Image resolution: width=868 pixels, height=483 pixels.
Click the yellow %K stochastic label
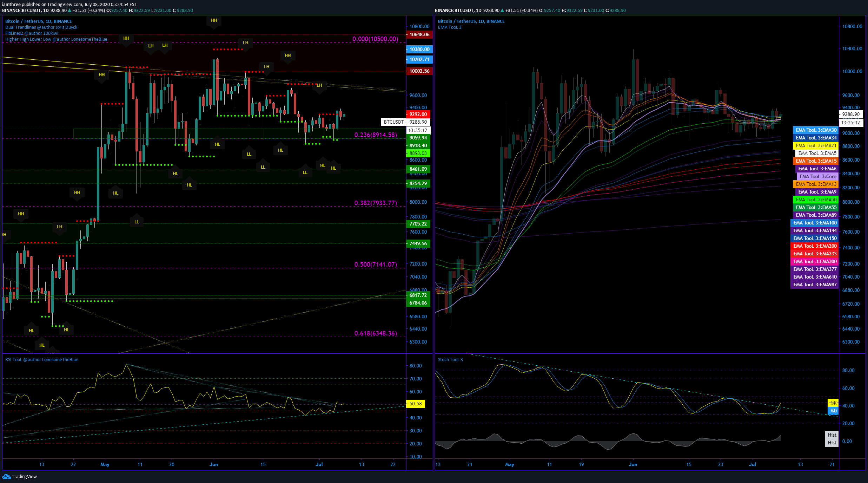pyautogui.click(x=833, y=403)
